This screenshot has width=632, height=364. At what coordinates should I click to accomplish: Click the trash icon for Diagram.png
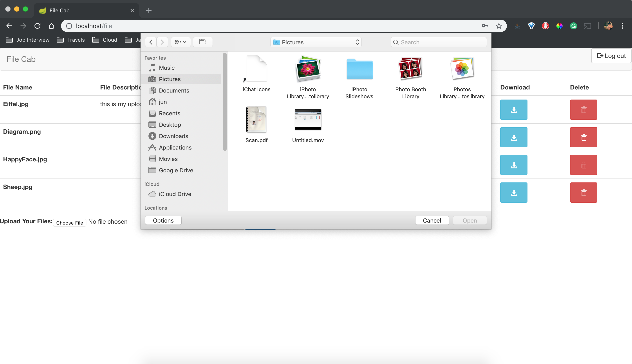click(x=583, y=137)
